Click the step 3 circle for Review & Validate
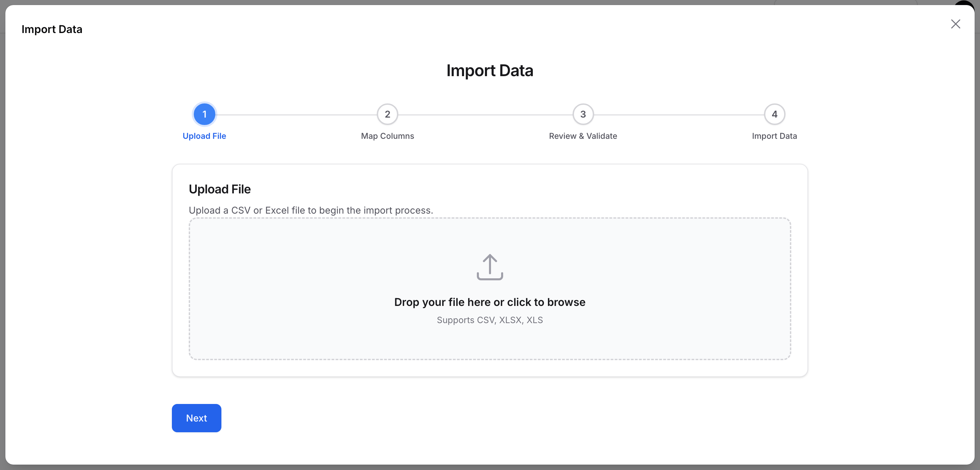The width and height of the screenshot is (980, 470). (583, 114)
